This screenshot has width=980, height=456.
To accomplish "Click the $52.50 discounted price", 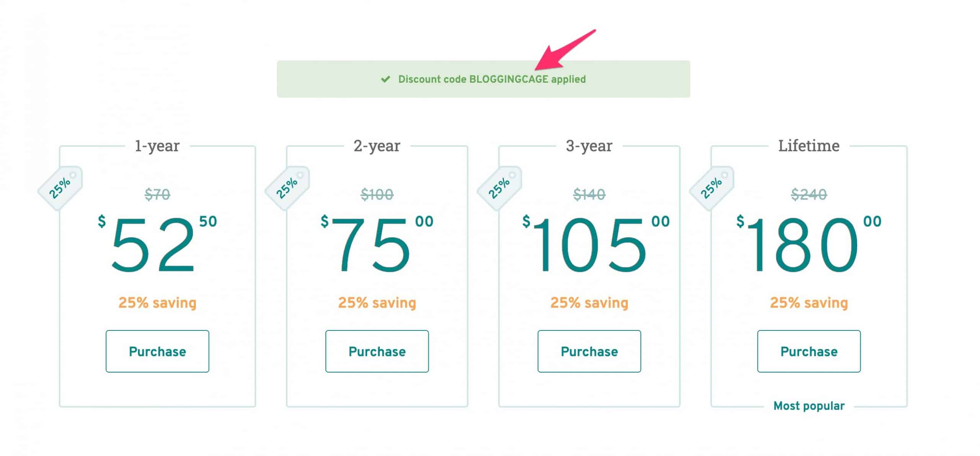I will [x=157, y=244].
